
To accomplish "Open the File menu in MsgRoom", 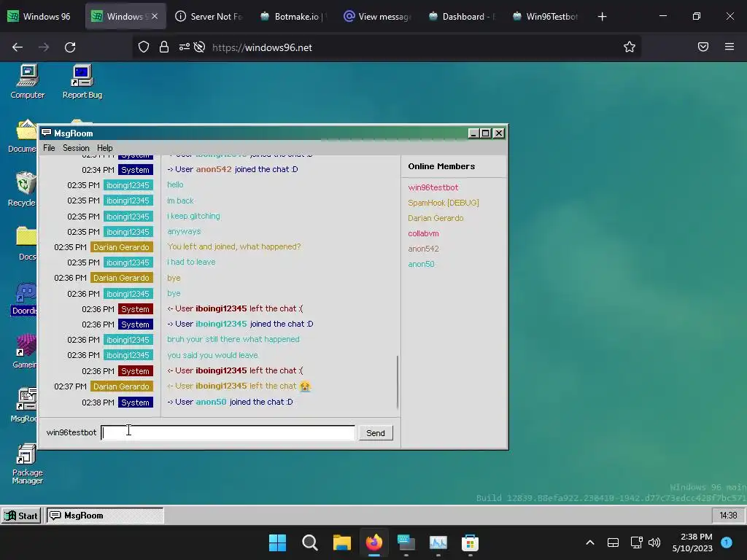I will pos(49,148).
